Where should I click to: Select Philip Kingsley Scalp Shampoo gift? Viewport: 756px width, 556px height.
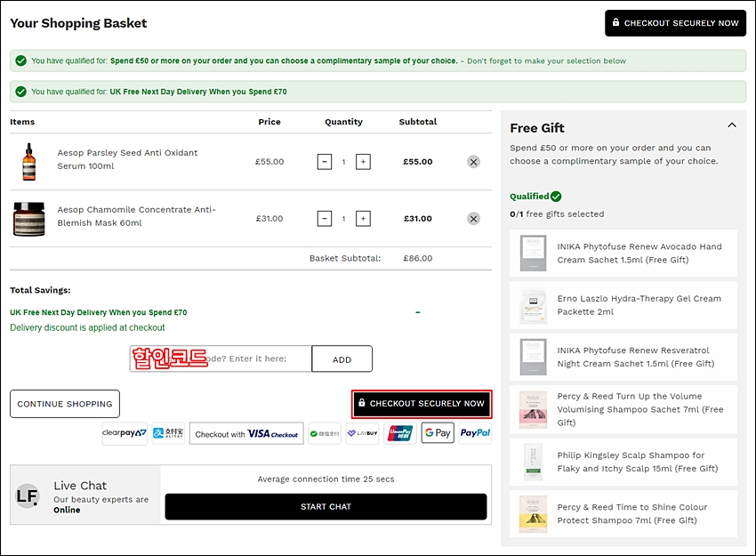pos(623,462)
